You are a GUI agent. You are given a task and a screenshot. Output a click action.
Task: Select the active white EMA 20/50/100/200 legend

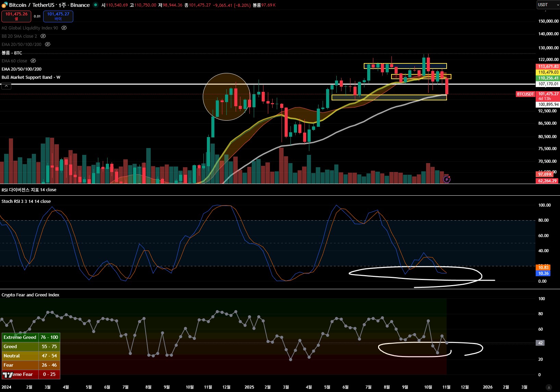22,69
